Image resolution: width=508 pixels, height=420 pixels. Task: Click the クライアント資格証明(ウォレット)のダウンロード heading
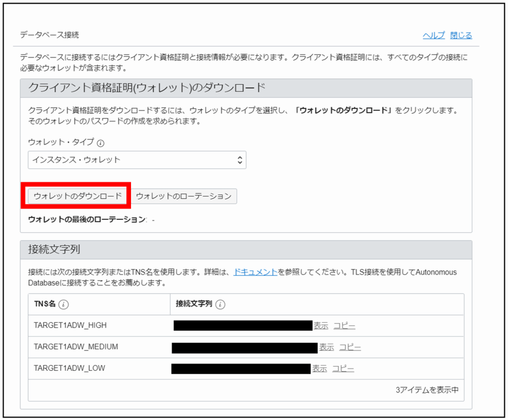[x=147, y=88]
